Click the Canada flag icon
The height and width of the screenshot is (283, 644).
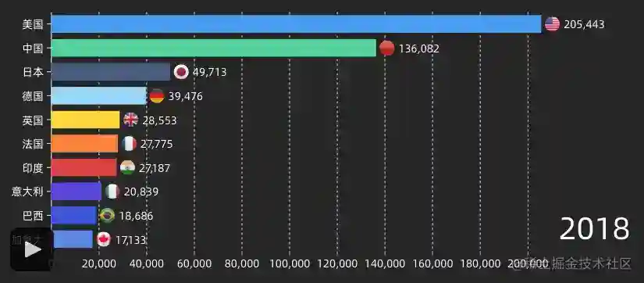click(x=104, y=239)
